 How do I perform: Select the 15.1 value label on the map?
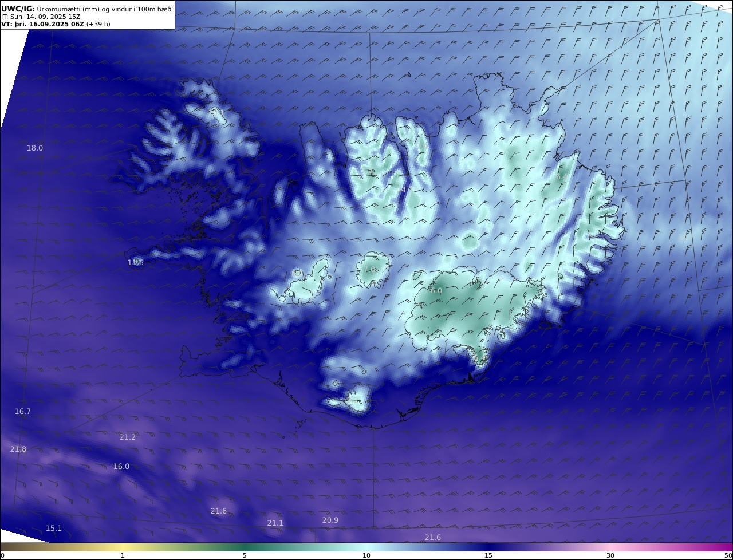pyautogui.click(x=54, y=528)
